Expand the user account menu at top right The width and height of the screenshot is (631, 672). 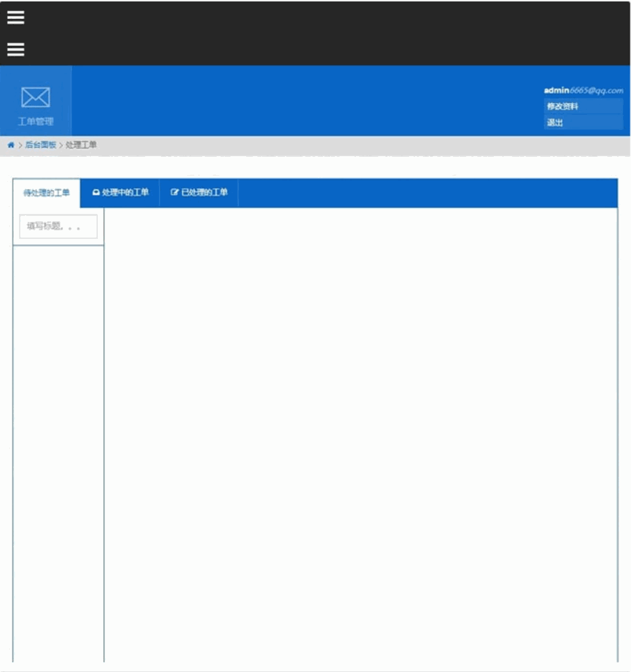tap(583, 91)
